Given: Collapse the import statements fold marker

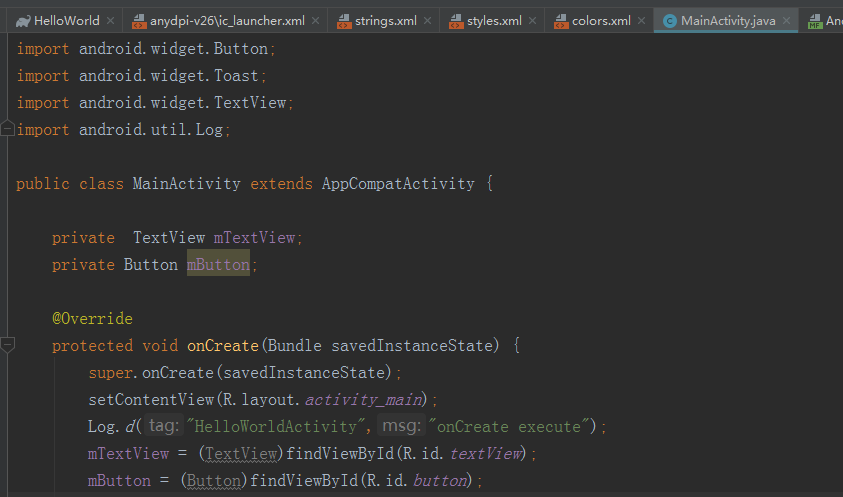Looking at the screenshot, I should [8, 129].
